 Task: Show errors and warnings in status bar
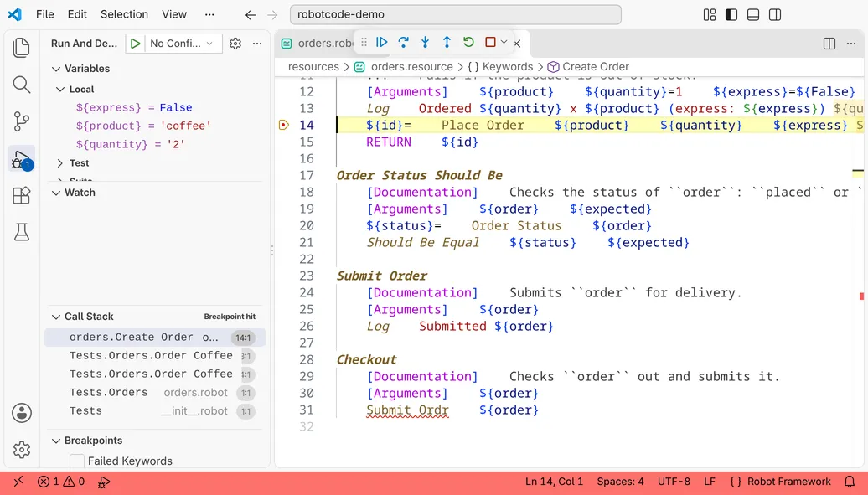coord(61,482)
